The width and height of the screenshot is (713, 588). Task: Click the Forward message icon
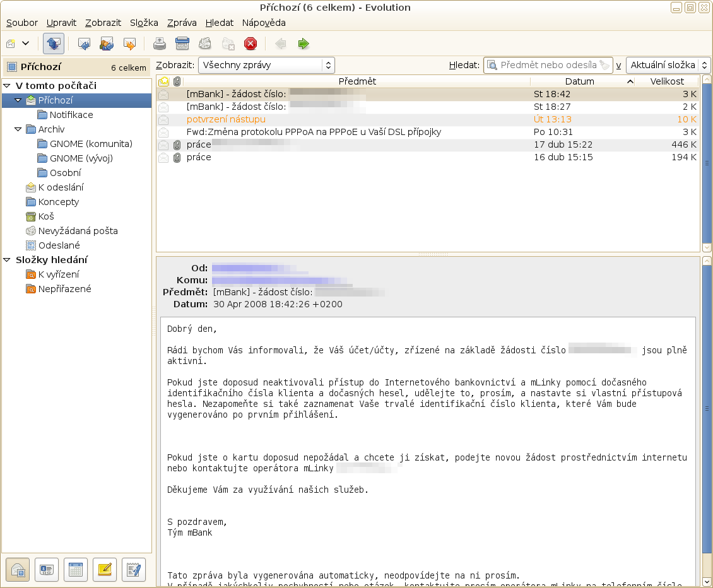click(129, 44)
